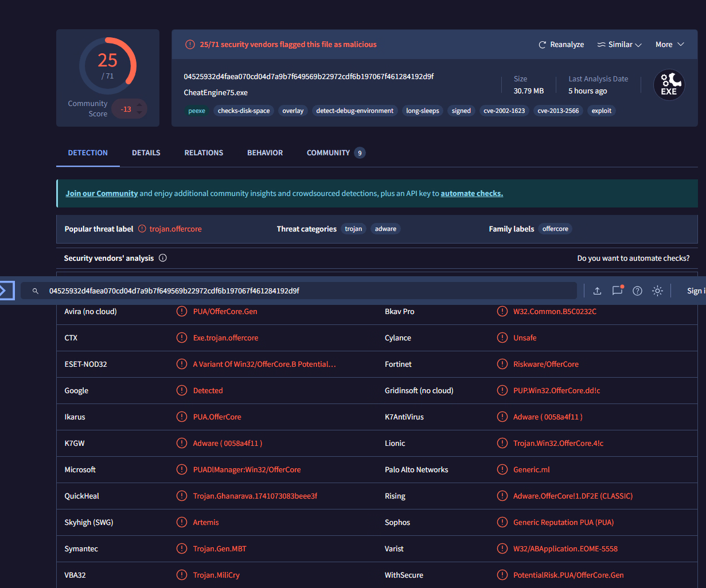Click the Reanalyze refresh icon

pyautogui.click(x=543, y=45)
